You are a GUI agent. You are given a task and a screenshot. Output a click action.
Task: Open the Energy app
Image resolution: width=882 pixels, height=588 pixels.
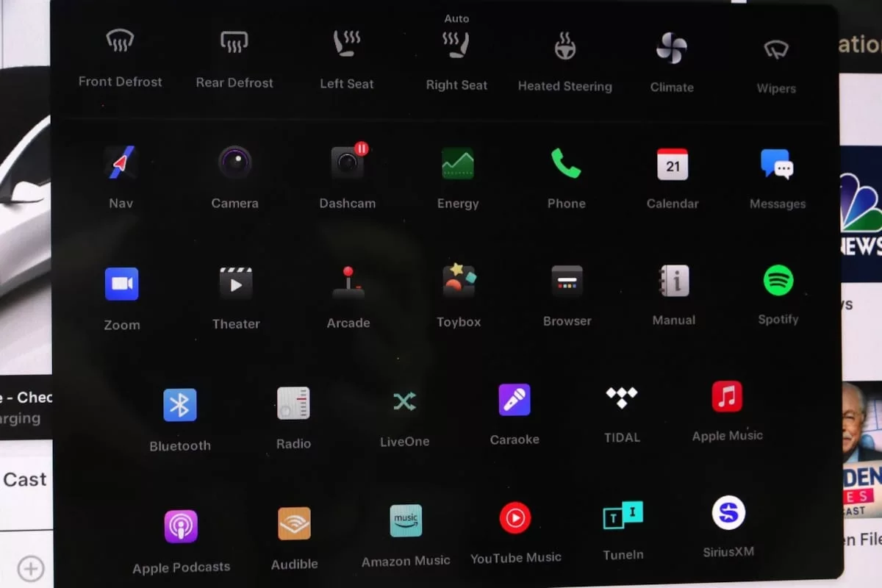pos(457,163)
